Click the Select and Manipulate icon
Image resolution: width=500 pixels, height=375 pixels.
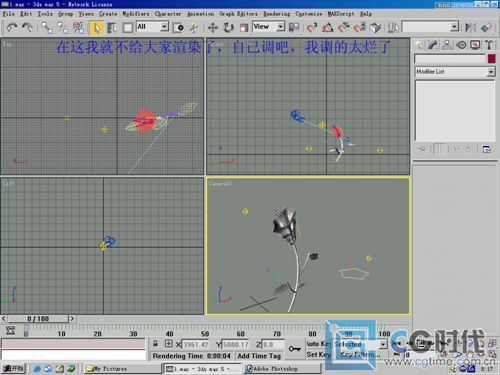[x=194, y=27]
